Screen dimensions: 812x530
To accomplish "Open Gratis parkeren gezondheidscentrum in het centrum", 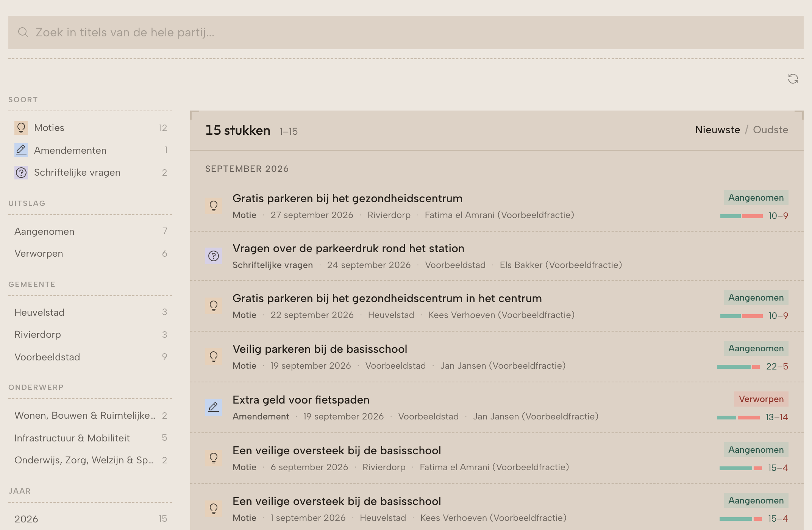I will tap(387, 298).
